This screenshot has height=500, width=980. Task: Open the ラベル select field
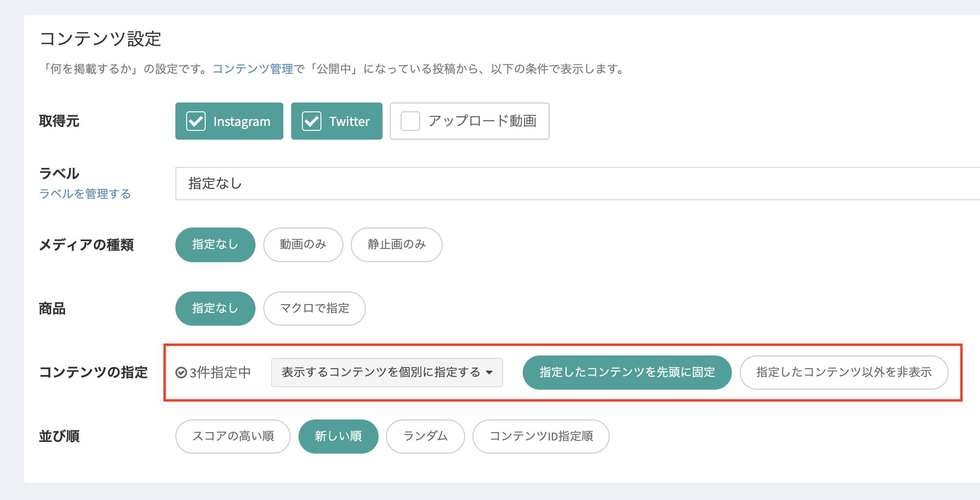pos(576,184)
